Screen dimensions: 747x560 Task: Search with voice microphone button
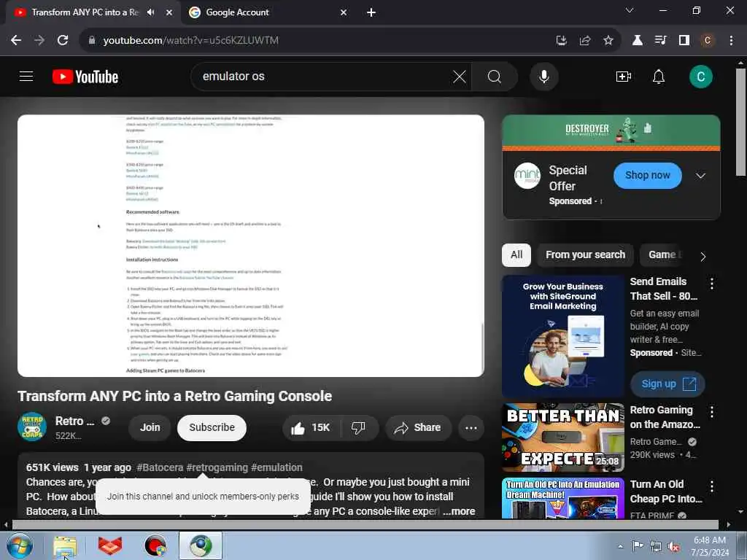(x=544, y=77)
